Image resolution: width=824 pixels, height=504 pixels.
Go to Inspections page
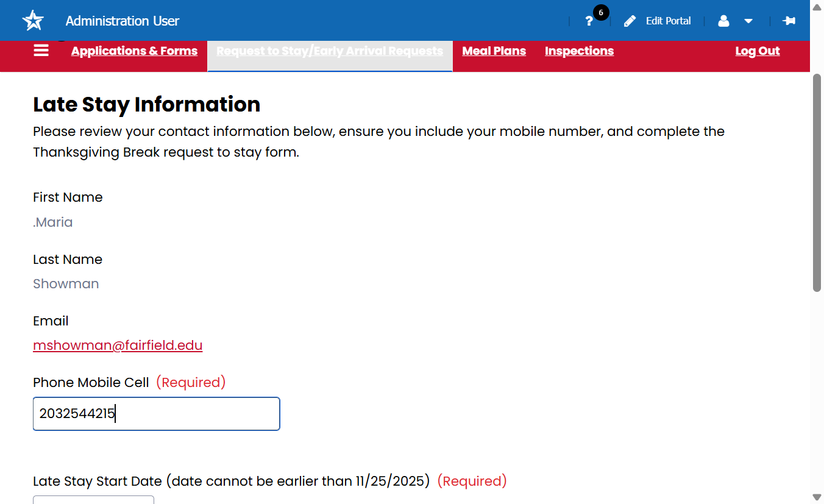tap(579, 51)
